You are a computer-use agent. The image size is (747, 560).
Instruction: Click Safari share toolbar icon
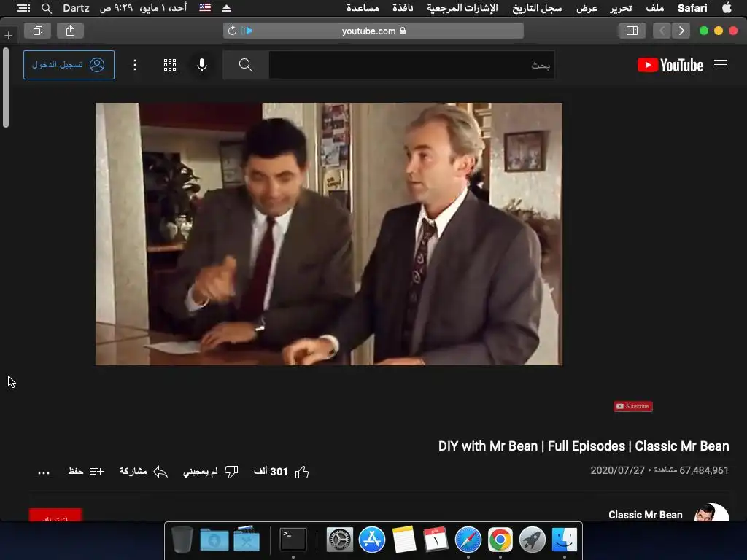click(x=71, y=31)
